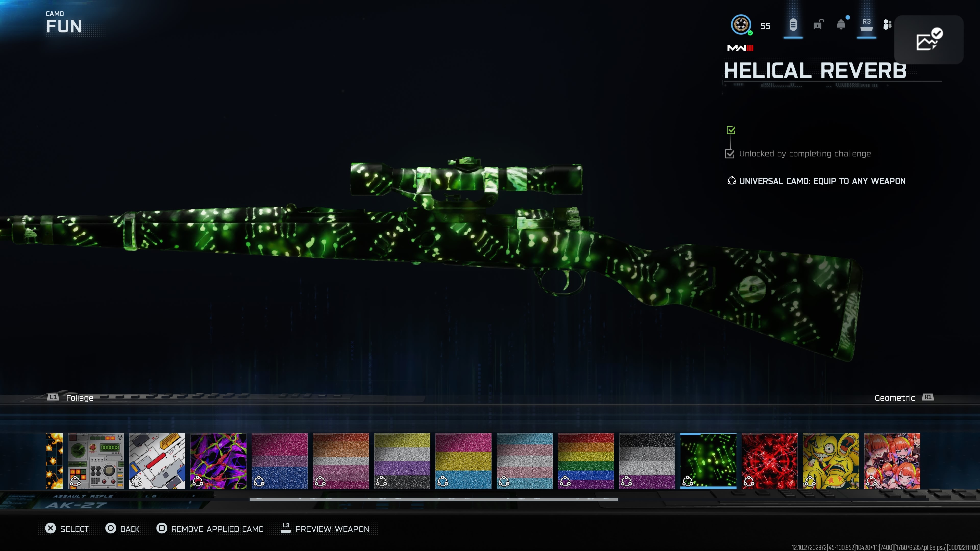
Task: Open the screenshot saved notification
Action: 929,40
